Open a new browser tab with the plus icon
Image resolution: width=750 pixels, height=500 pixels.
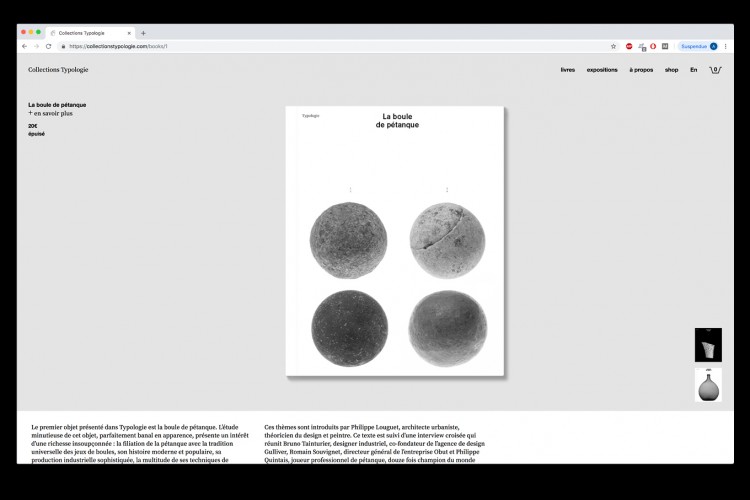pyautogui.click(x=143, y=33)
